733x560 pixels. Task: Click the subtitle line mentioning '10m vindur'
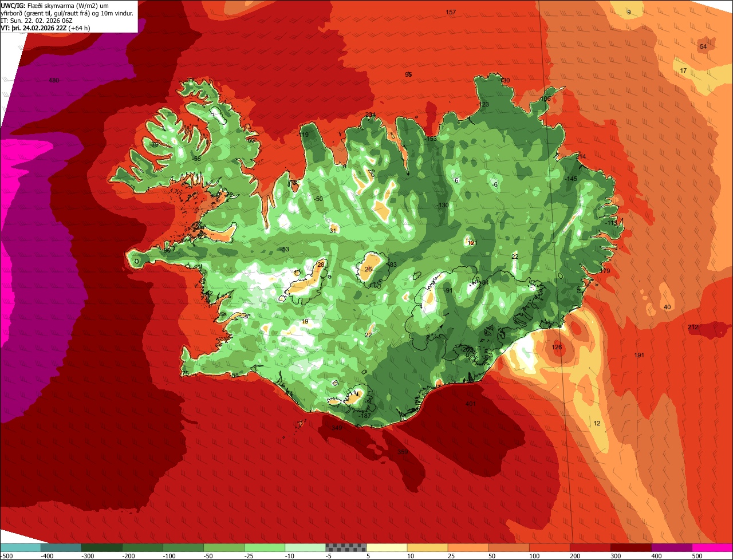[x=67, y=13]
